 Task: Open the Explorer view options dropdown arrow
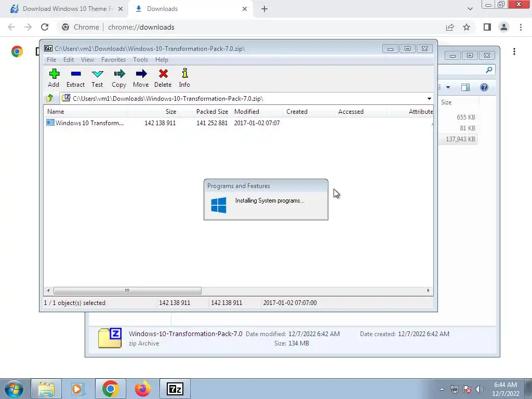point(448,87)
